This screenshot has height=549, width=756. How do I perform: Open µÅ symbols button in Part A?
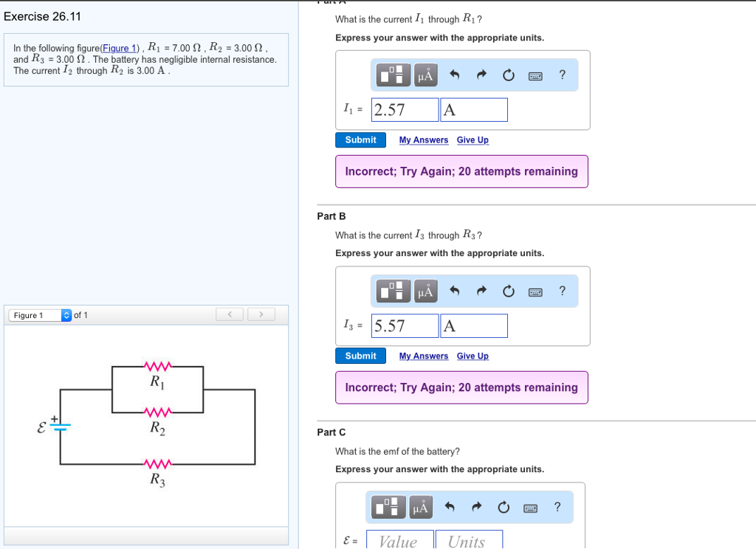click(426, 75)
